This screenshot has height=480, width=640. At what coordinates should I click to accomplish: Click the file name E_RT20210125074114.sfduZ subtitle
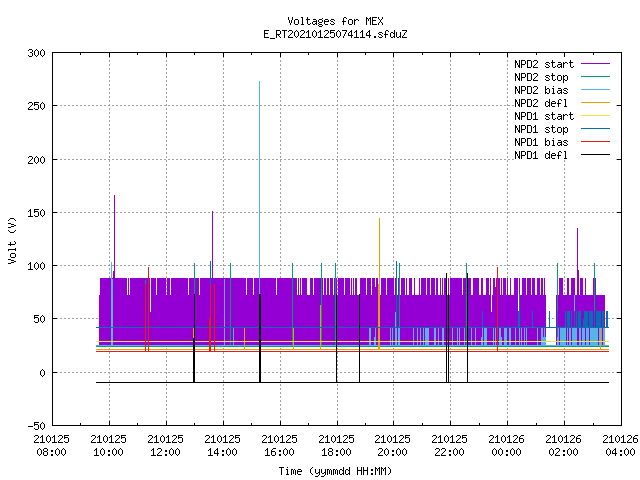(x=335, y=34)
